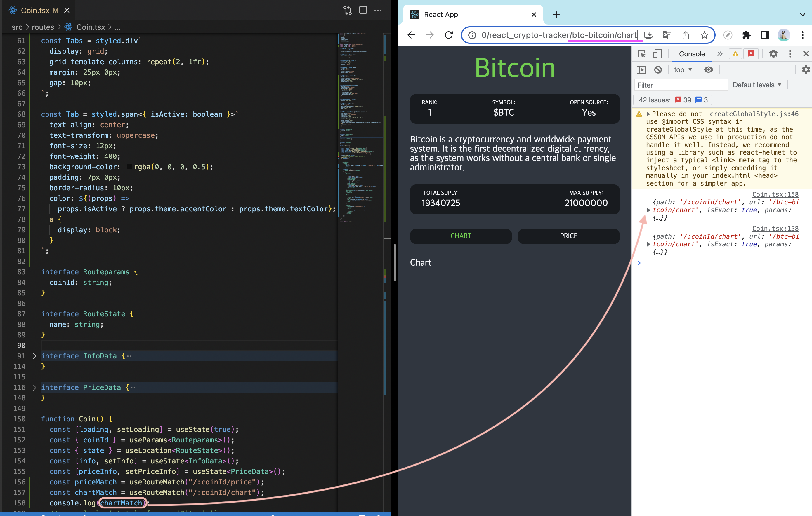
Task: Click the split editor right icon
Action: pos(363,10)
